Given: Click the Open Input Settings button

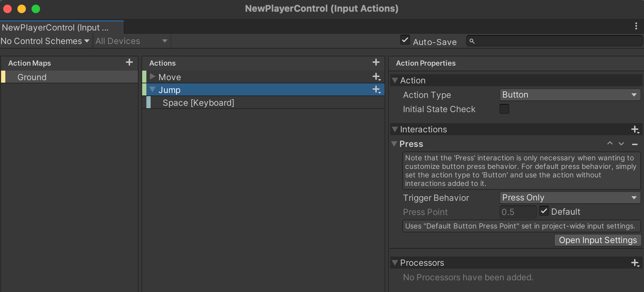Looking at the screenshot, I should [598, 240].
